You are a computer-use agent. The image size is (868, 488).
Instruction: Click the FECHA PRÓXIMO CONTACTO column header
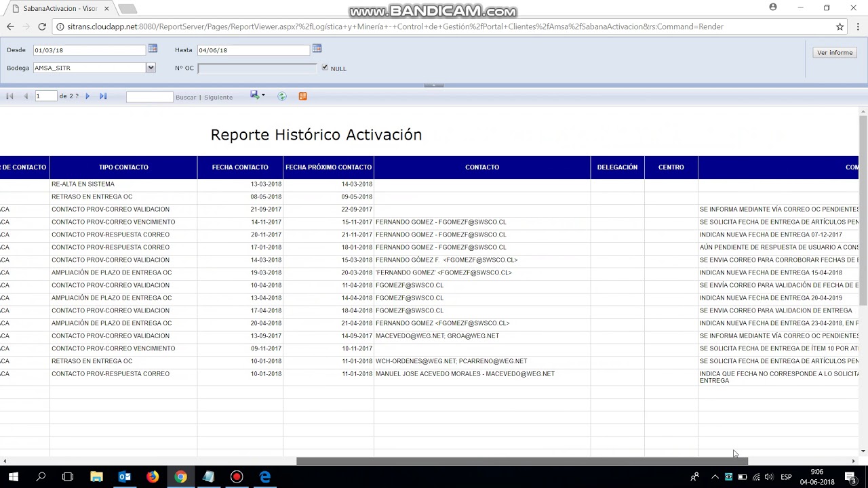click(328, 167)
